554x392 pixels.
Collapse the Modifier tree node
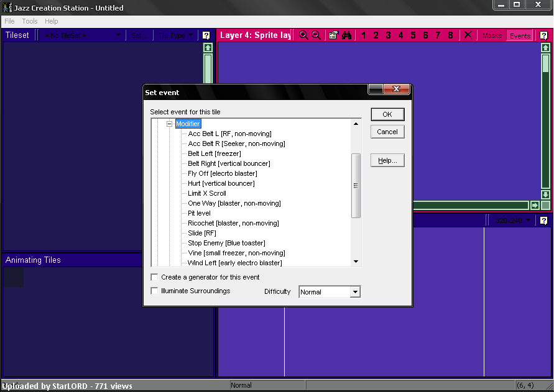169,124
